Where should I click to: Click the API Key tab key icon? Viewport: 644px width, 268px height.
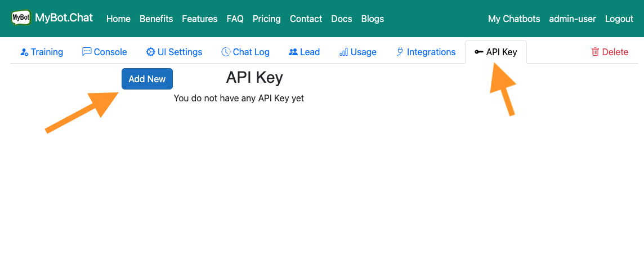478,52
